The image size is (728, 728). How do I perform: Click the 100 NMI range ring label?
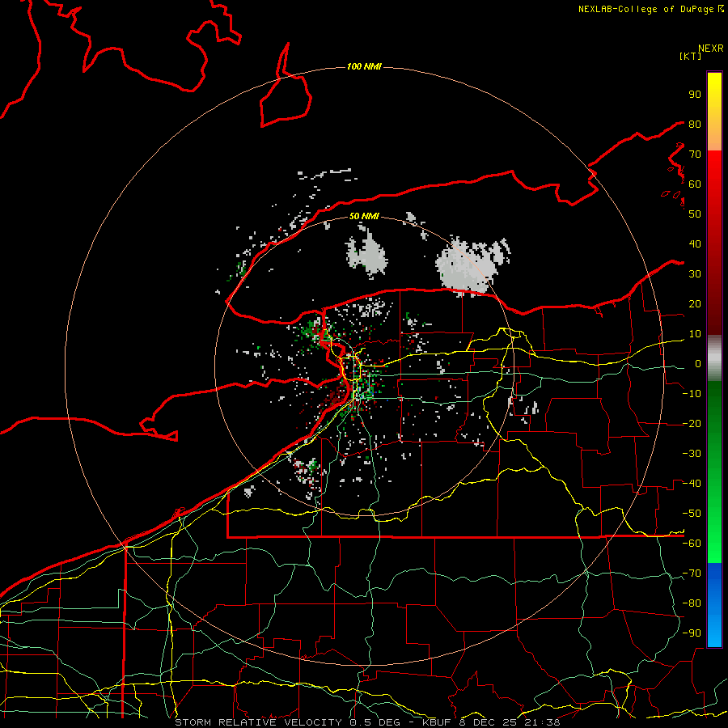pyautogui.click(x=364, y=66)
